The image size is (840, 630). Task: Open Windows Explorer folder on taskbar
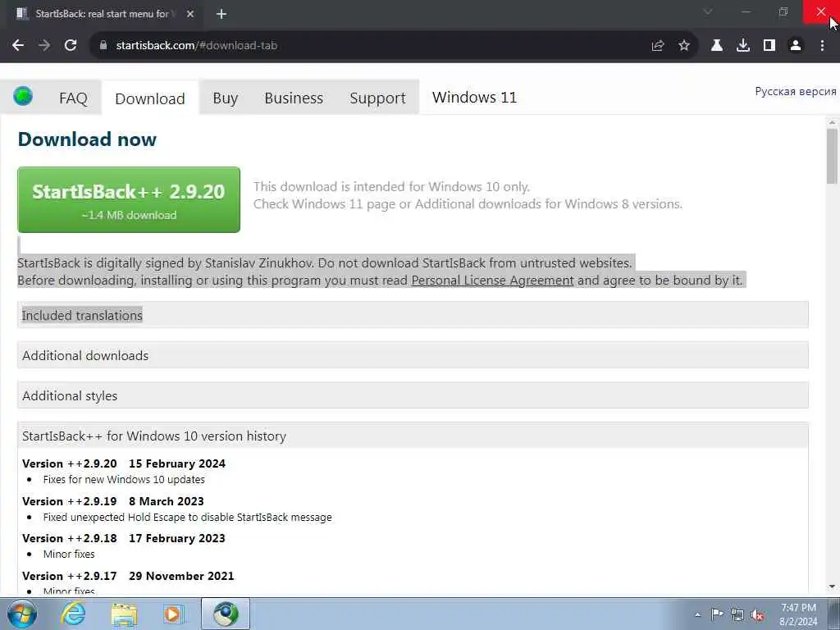[x=125, y=614]
